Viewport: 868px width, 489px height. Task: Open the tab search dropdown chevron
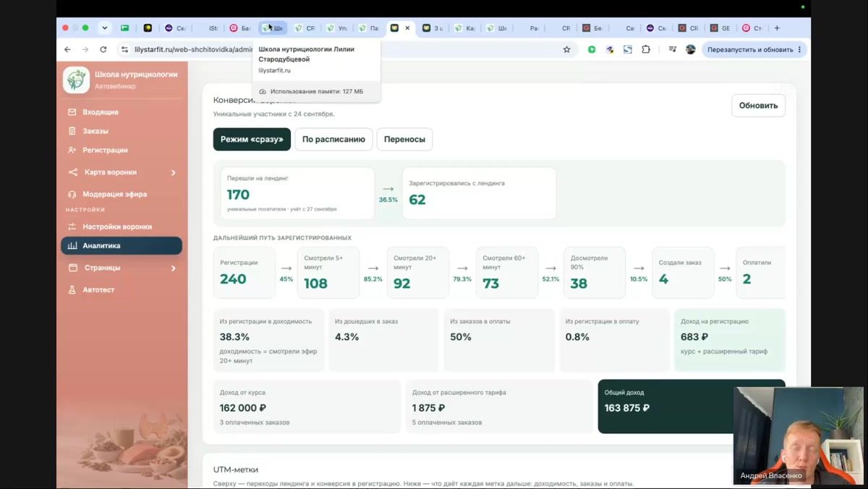pyautogui.click(x=105, y=28)
